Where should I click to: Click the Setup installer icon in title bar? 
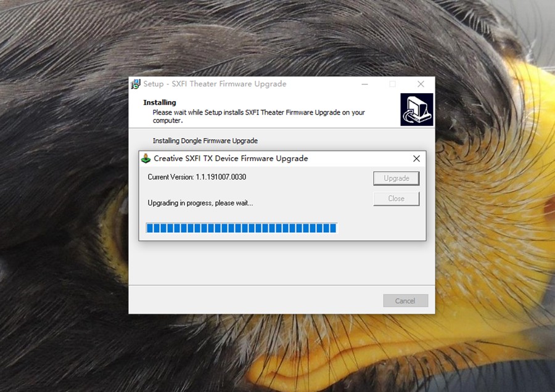tap(135, 84)
